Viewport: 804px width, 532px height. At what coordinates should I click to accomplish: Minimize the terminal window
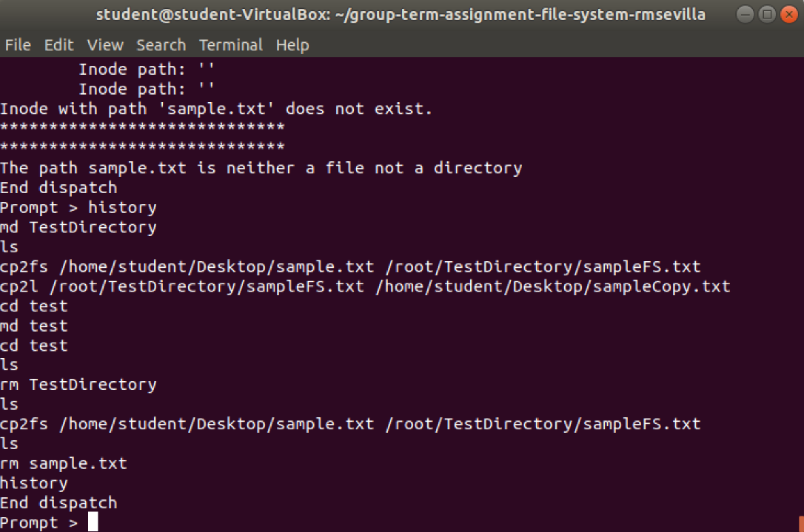tap(745, 14)
